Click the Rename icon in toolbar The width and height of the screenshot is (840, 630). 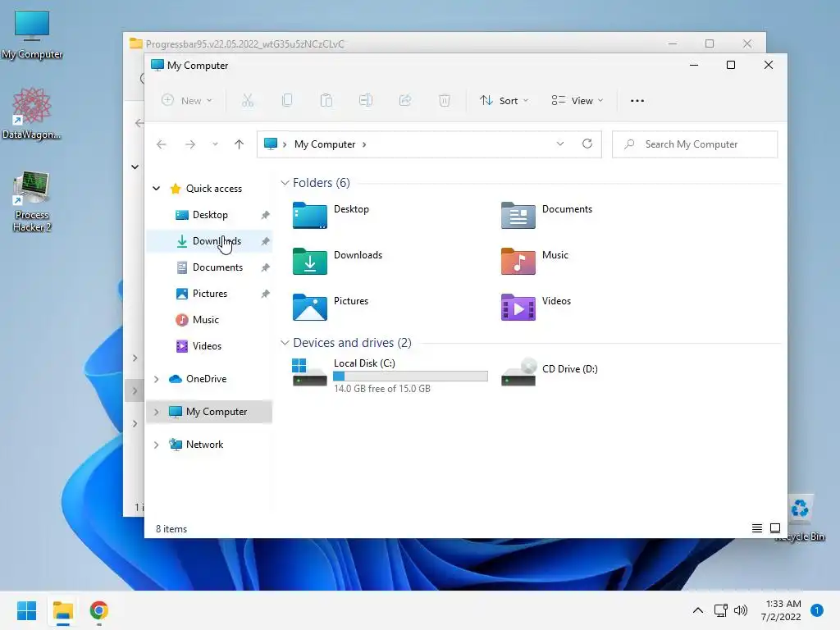point(365,100)
